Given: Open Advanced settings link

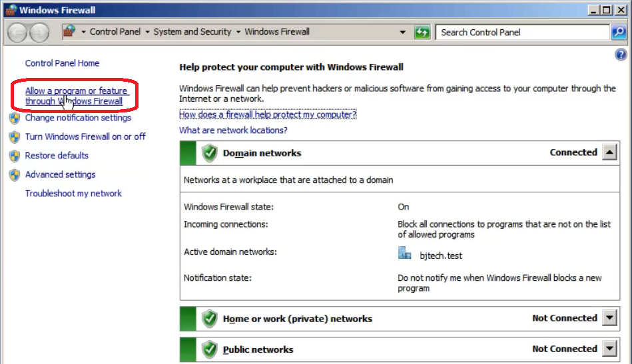Looking at the screenshot, I should 60,174.
